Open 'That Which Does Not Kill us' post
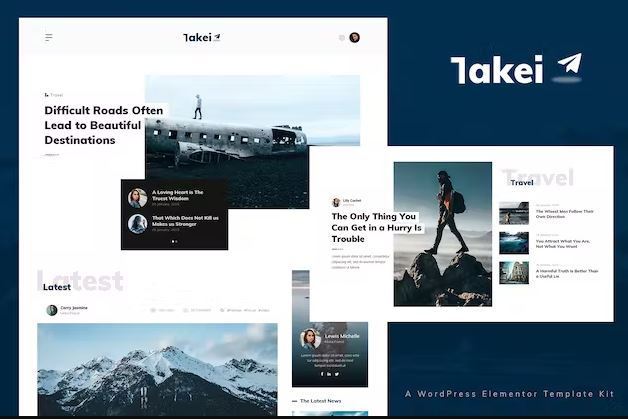Image resolution: width=628 pixels, height=419 pixels. (x=185, y=221)
